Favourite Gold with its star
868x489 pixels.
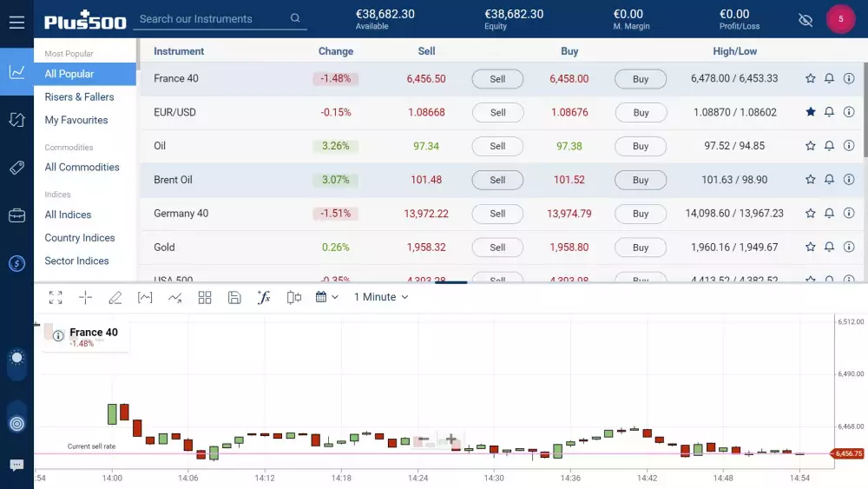[x=811, y=247]
